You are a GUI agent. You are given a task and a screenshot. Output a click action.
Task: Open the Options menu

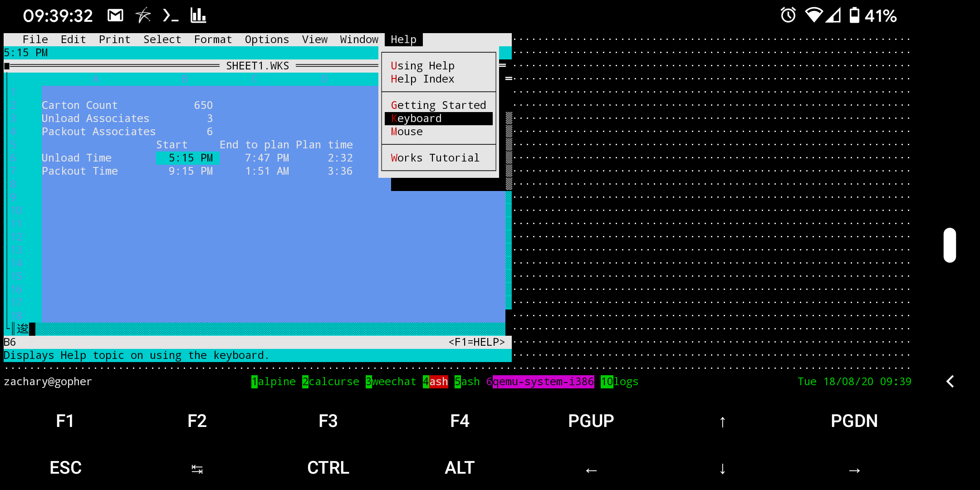[267, 40]
